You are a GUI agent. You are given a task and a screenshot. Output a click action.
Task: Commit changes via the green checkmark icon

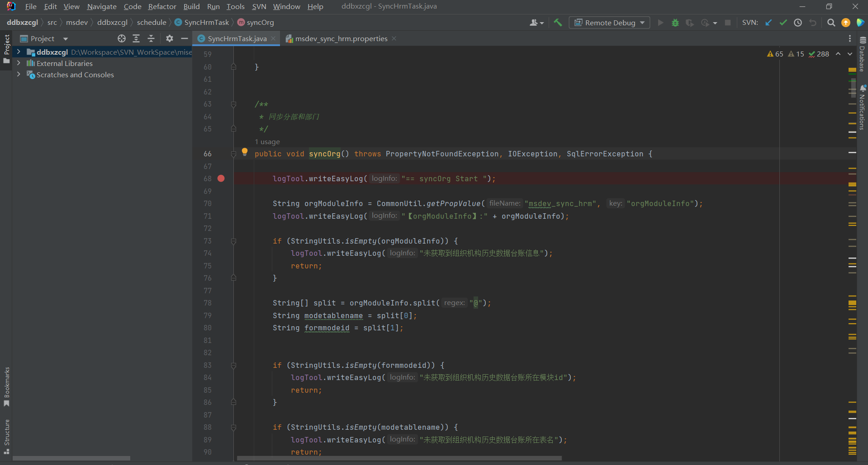(x=783, y=22)
